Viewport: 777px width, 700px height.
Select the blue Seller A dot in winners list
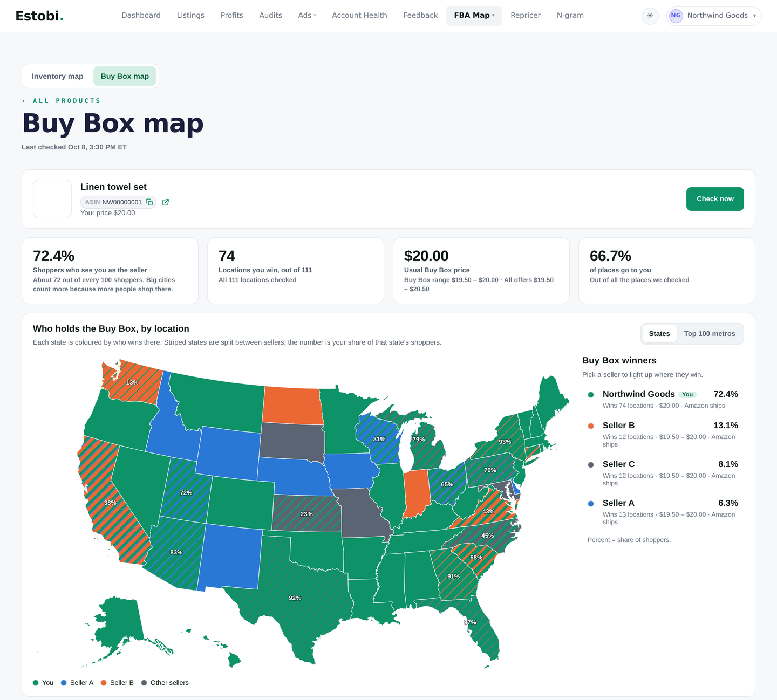coord(591,504)
